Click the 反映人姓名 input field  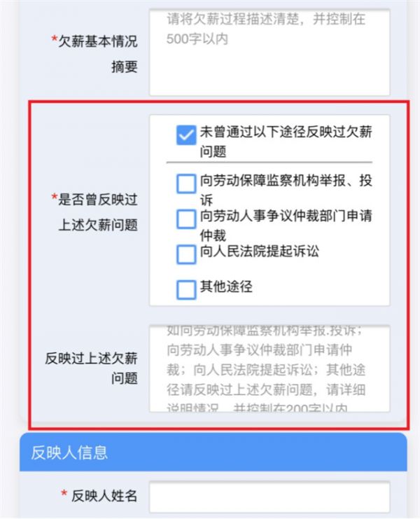tap(269, 497)
